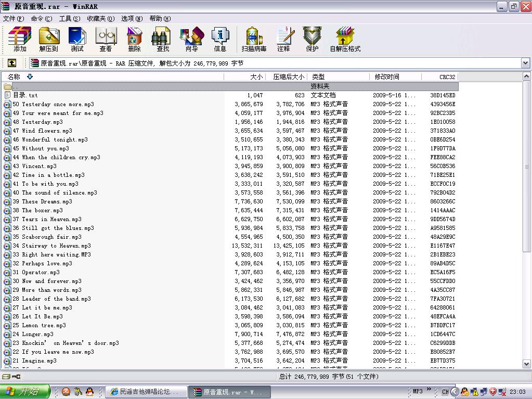
Task: Click the volume muted tray icon
Action: (502, 392)
